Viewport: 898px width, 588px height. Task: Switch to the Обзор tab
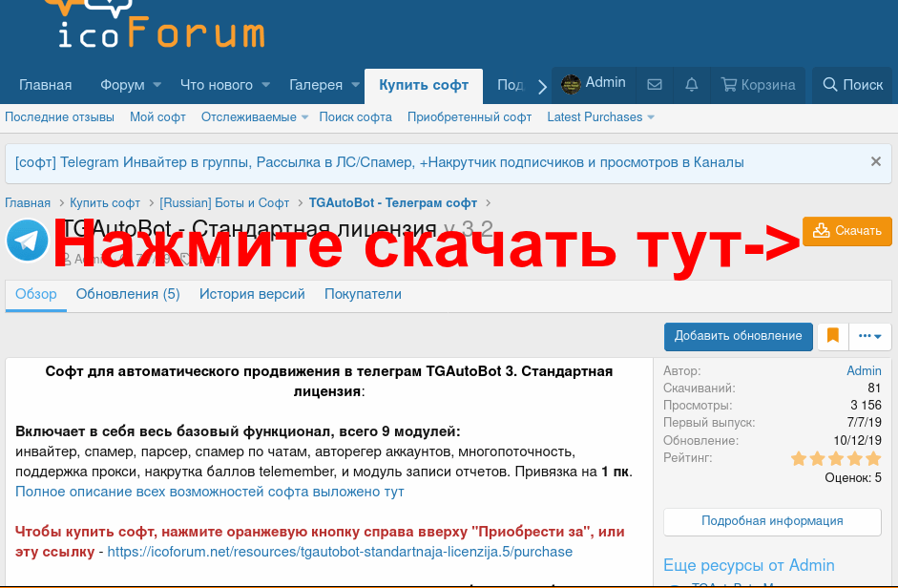point(36,294)
